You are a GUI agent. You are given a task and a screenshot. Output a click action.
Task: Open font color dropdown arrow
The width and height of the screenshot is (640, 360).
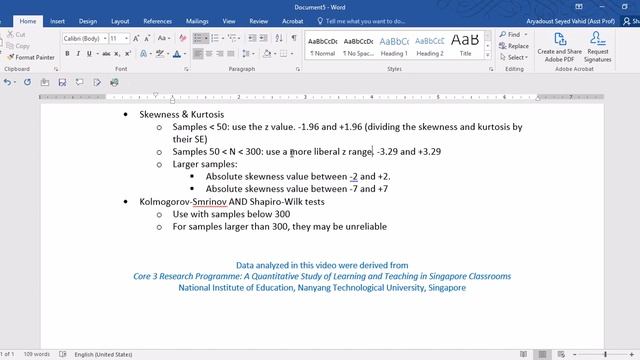(x=185, y=53)
